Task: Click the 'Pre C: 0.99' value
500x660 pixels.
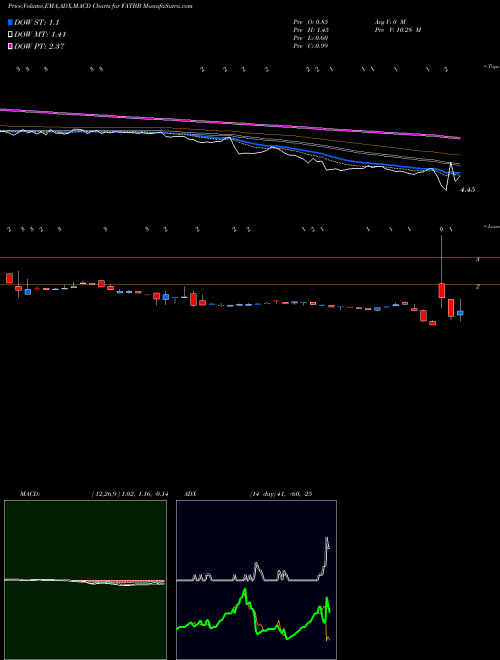Action: coord(311,46)
